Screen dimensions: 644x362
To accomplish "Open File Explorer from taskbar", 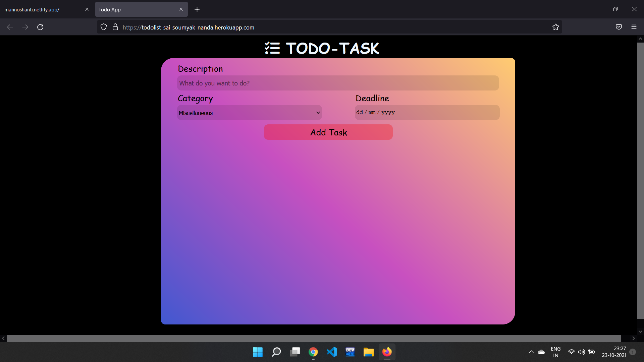I will 368,352.
